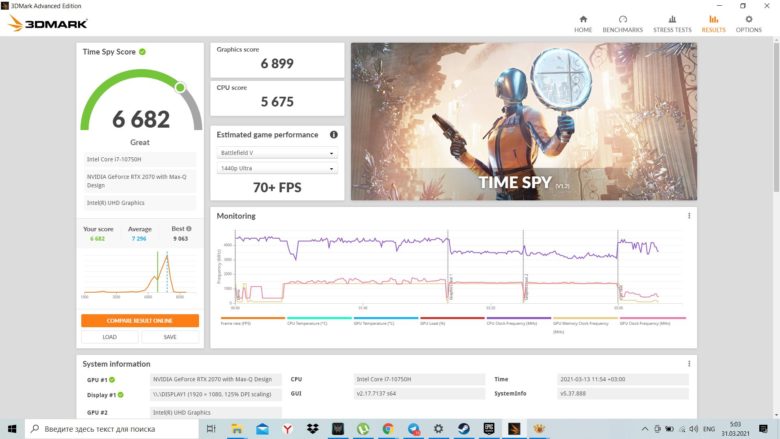Screen dimensions: 780x439
Task: Toggle the GPU Memory Clock Frequency legend item
Action: (585, 324)
